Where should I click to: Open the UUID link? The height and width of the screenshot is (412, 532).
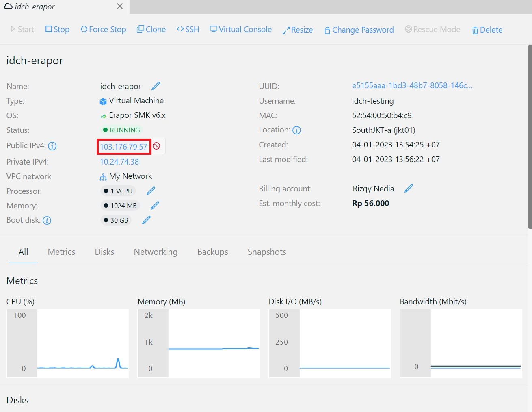click(412, 86)
